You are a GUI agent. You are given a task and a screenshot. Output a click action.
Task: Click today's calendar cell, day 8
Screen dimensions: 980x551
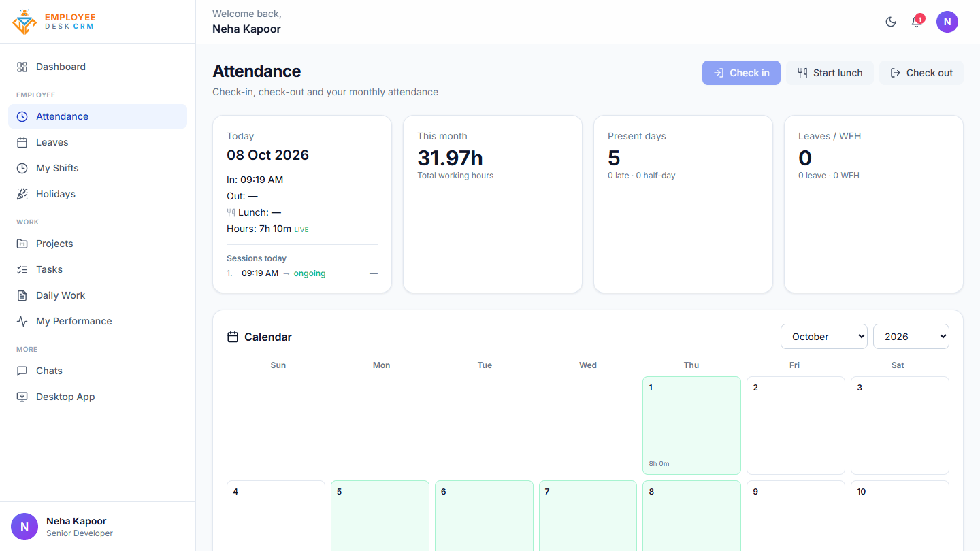pyautogui.click(x=691, y=516)
